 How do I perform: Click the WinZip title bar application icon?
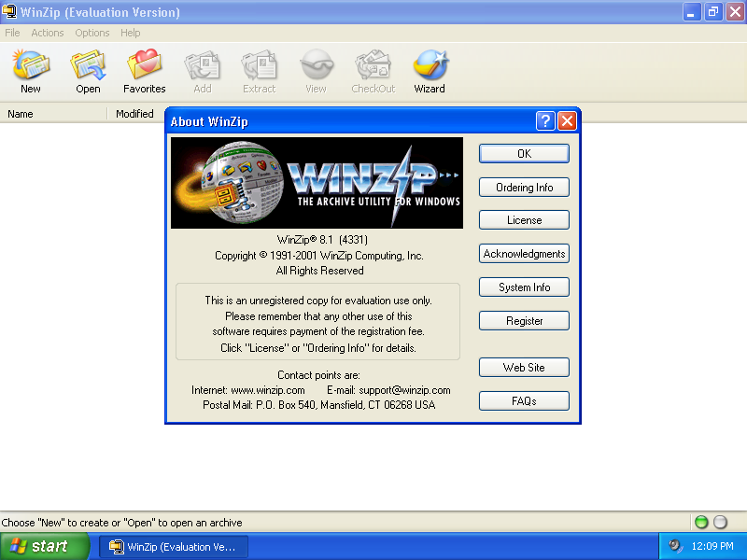[9, 11]
